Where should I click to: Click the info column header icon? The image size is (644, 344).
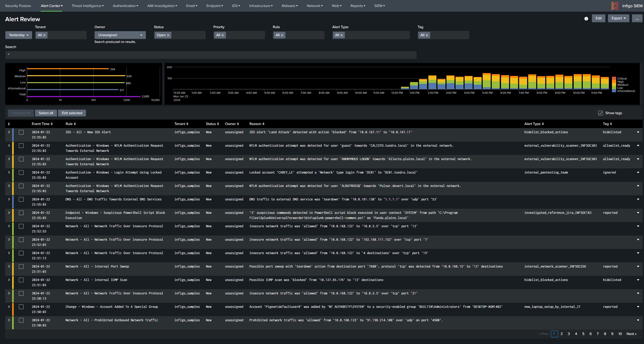[x=9, y=124]
